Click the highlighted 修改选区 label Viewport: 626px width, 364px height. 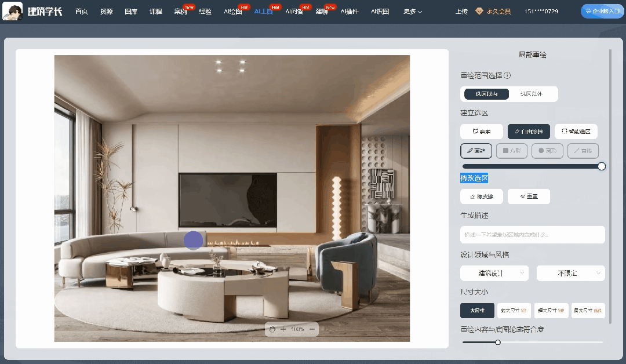click(x=474, y=178)
